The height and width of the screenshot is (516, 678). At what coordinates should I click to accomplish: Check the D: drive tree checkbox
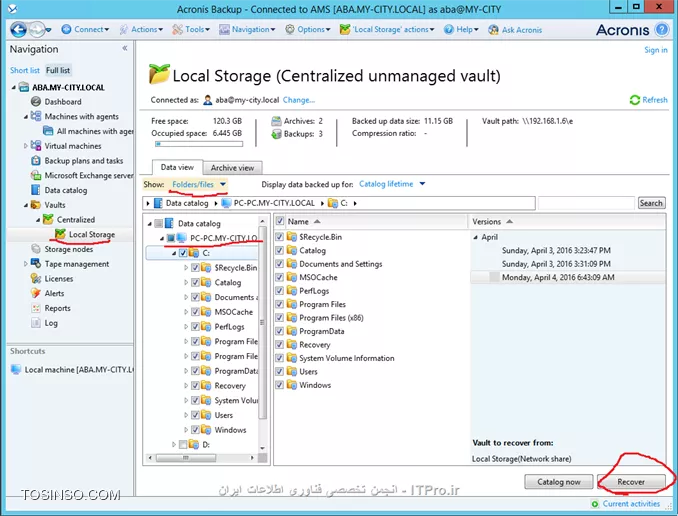click(183, 445)
